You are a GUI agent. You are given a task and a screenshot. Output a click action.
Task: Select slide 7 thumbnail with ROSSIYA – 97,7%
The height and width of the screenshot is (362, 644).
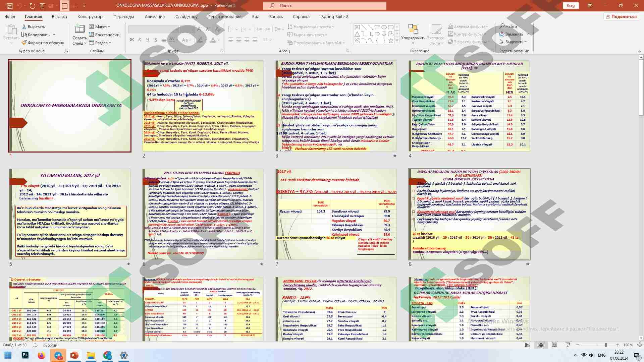[x=336, y=214]
